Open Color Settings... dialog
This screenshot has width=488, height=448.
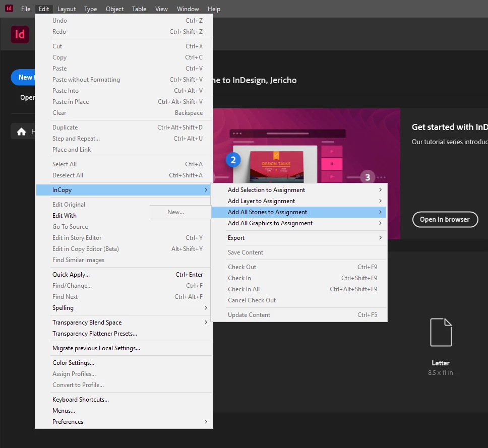pos(124,363)
